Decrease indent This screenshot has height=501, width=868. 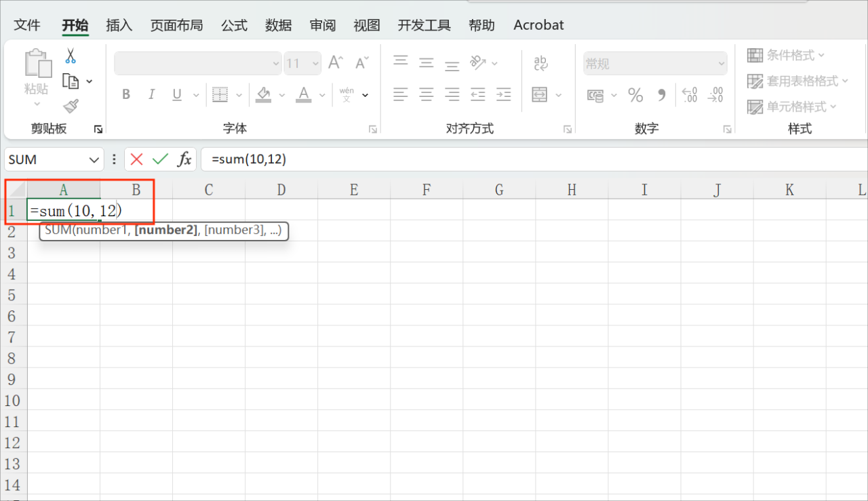click(x=478, y=94)
